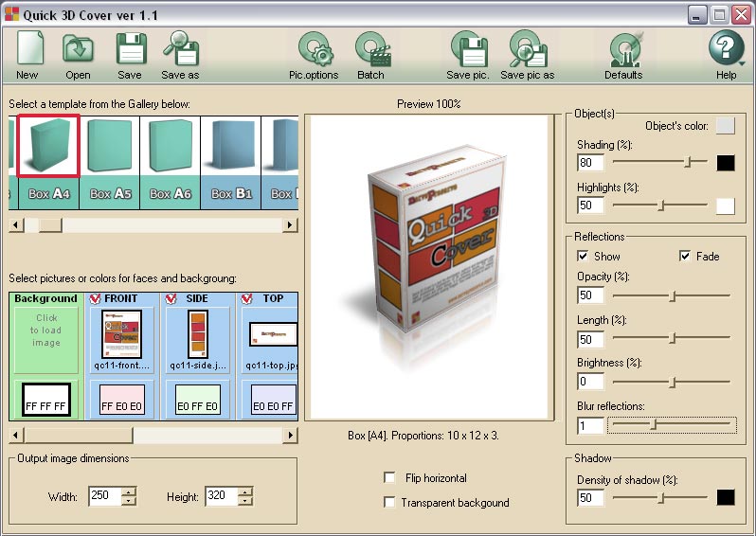Click the Density of shadow slider handle
Viewport: 756px width, 536px height.
click(x=661, y=497)
